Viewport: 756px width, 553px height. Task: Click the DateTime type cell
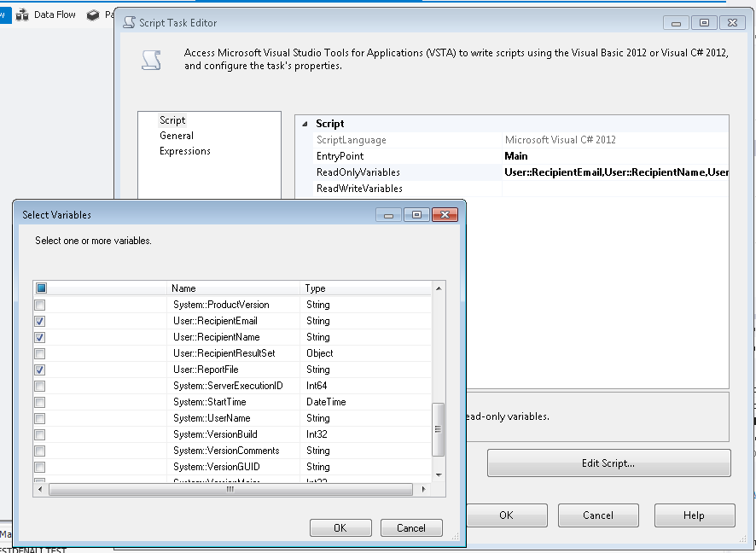point(326,402)
